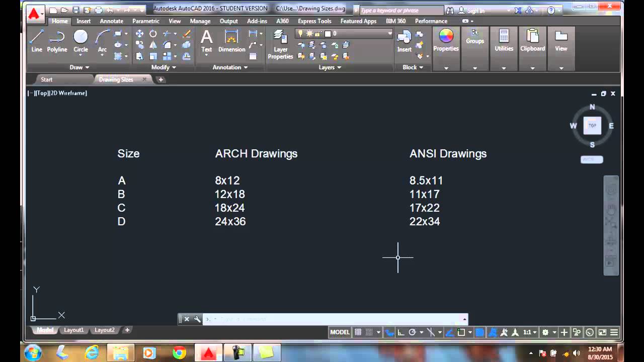
Task: Click the MODEL space button
Action: pos(340,332)
